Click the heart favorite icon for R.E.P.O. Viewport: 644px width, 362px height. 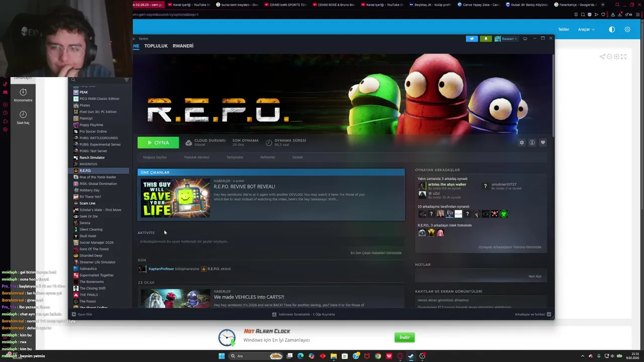[x=542, y=143]
